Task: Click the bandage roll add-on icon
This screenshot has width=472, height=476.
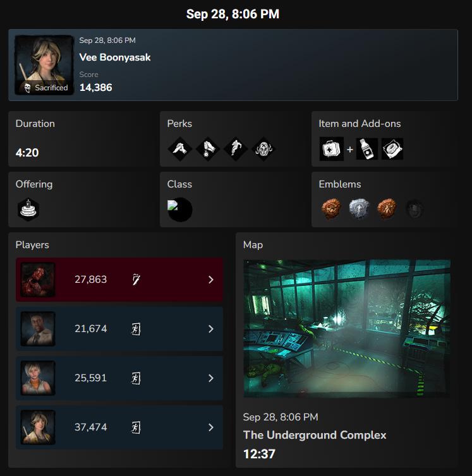Action: tap(392, 149)
